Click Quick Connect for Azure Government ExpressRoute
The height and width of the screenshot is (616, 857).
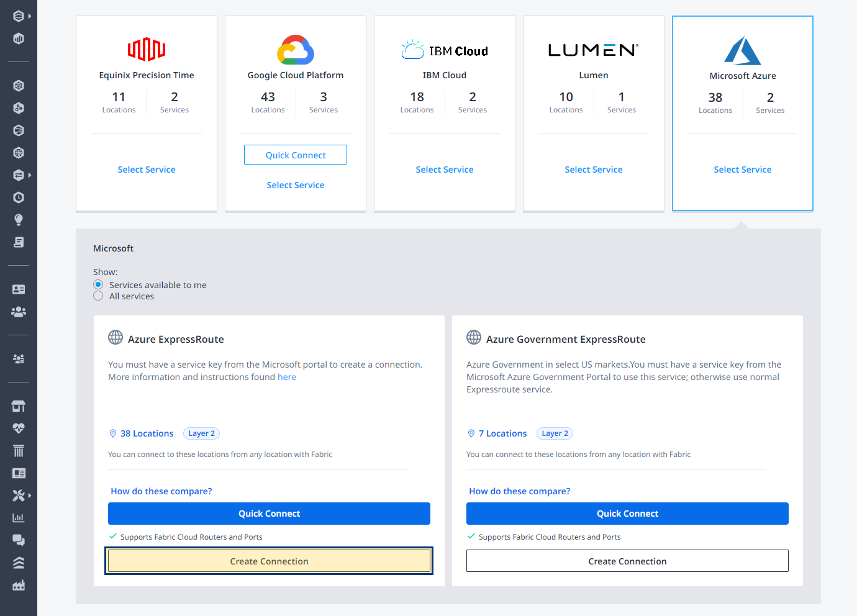coord(627,514)
